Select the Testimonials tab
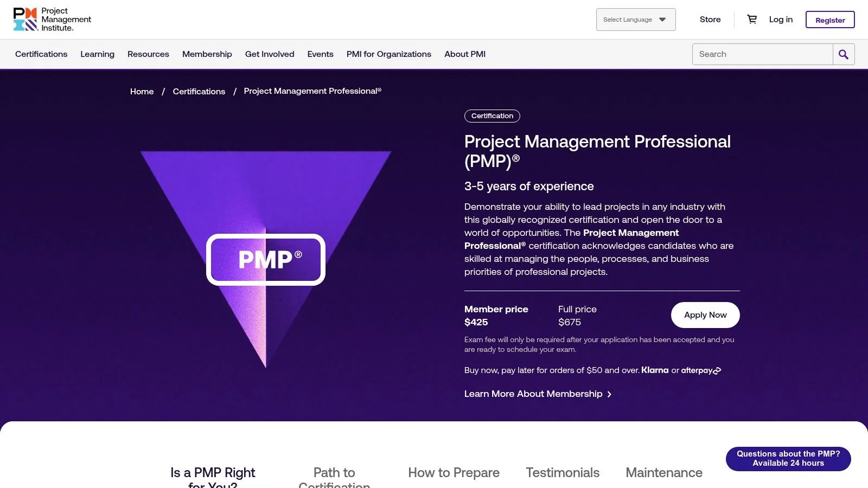This screenshot has width=868, height=488. click(563, 473)
